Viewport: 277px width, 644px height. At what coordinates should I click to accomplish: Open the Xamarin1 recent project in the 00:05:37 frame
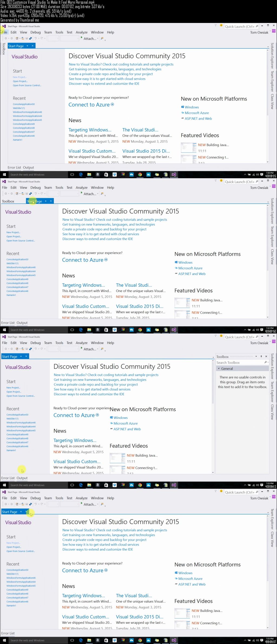(11, 605)
